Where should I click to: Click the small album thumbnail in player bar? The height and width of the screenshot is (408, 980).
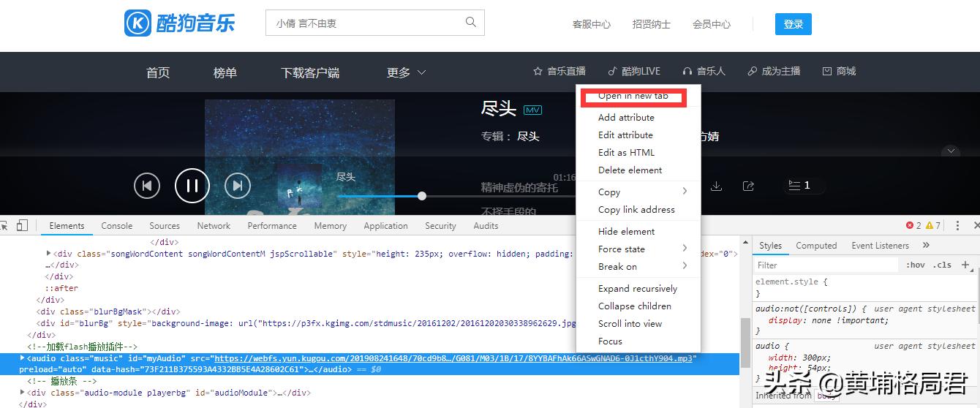click(x=298, y=186)
